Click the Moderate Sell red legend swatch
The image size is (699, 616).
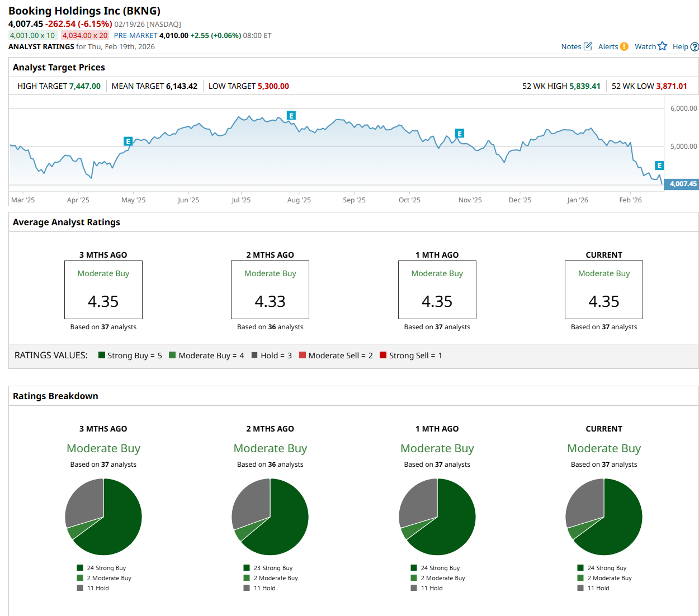(x=303, y=355)
